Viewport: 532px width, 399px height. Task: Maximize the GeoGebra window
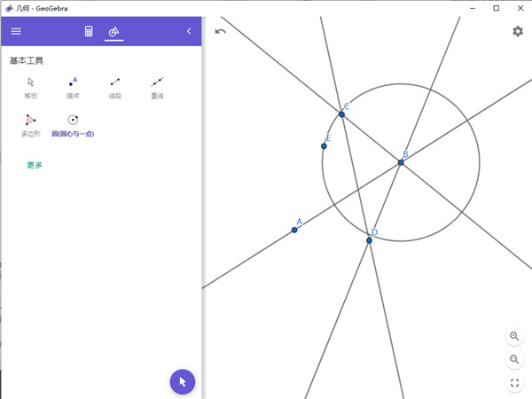coord(496,8)
